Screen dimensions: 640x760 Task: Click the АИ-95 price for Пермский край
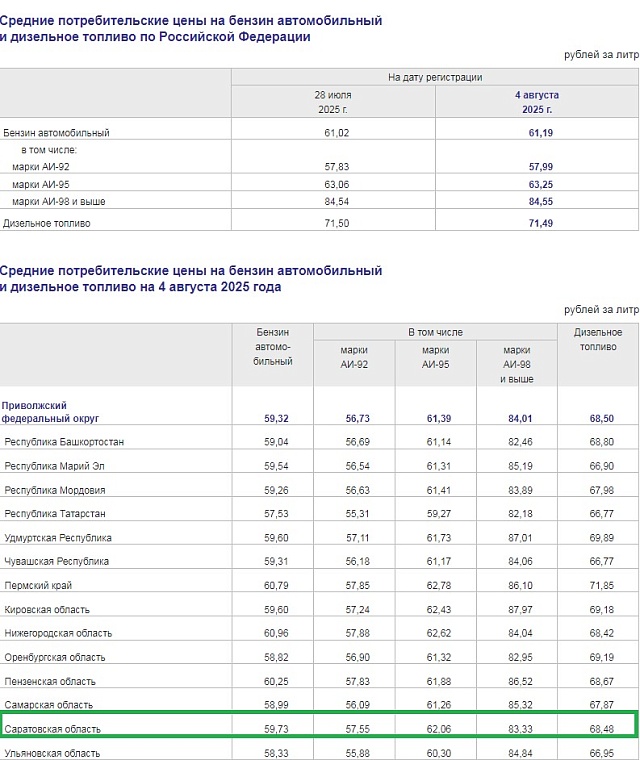tap(435, 585)
